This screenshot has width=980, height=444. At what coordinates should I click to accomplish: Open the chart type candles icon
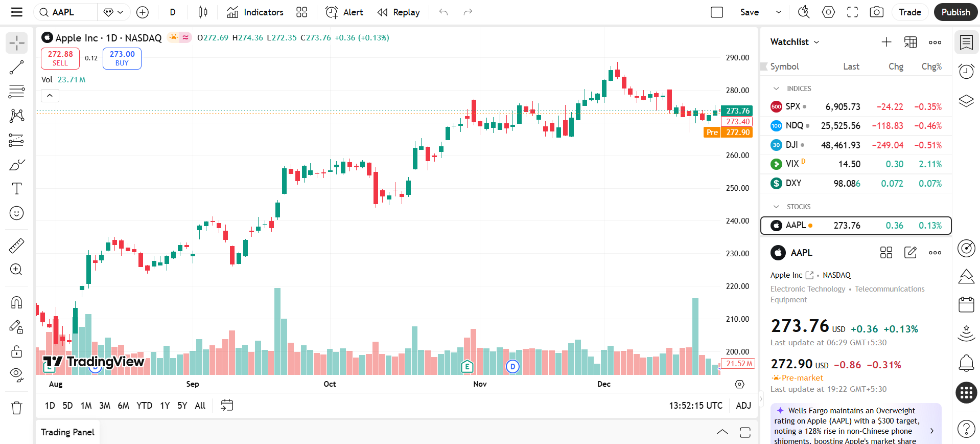coord(203,12)
